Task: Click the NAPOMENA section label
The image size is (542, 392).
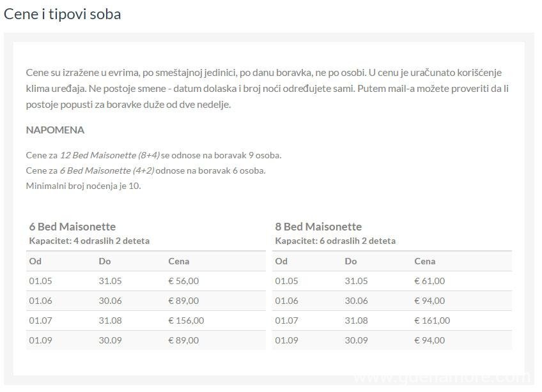Action: pyautogui.click(x=55, y=130)
